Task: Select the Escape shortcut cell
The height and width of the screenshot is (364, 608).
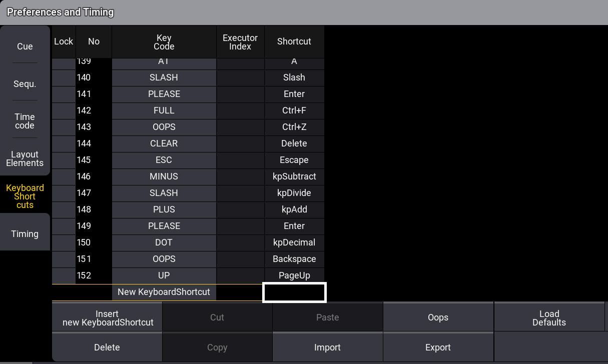Action: tap(294, 160)
